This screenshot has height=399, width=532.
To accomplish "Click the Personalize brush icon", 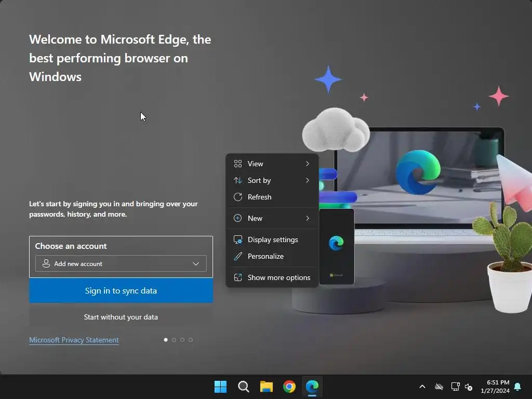I will coord(238,256).
